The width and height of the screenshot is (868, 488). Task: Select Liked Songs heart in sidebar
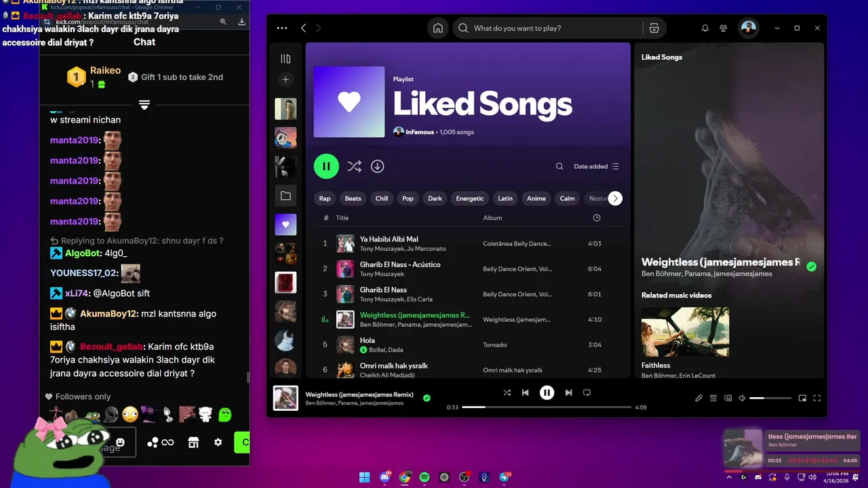285,224
